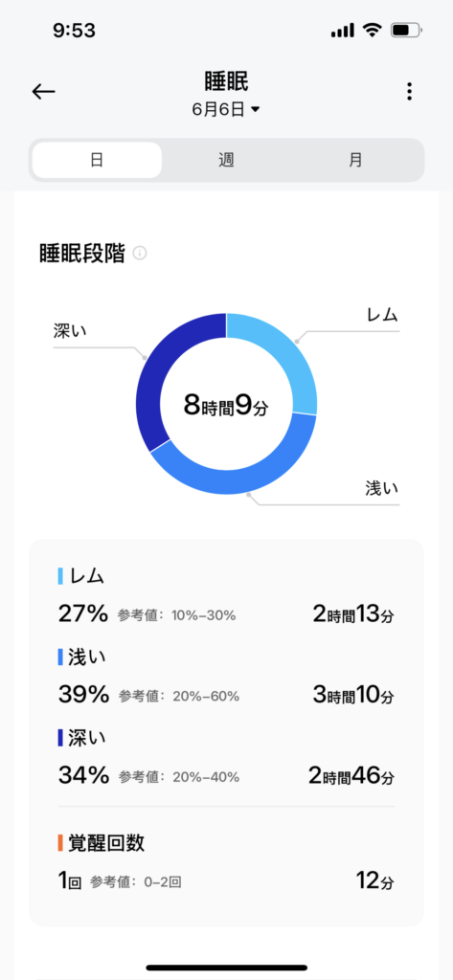The height and width of the screenshot is (980, 453).
Task: Tap the 8時間9分 total in chart center
Action: click(x=226, y=406)
